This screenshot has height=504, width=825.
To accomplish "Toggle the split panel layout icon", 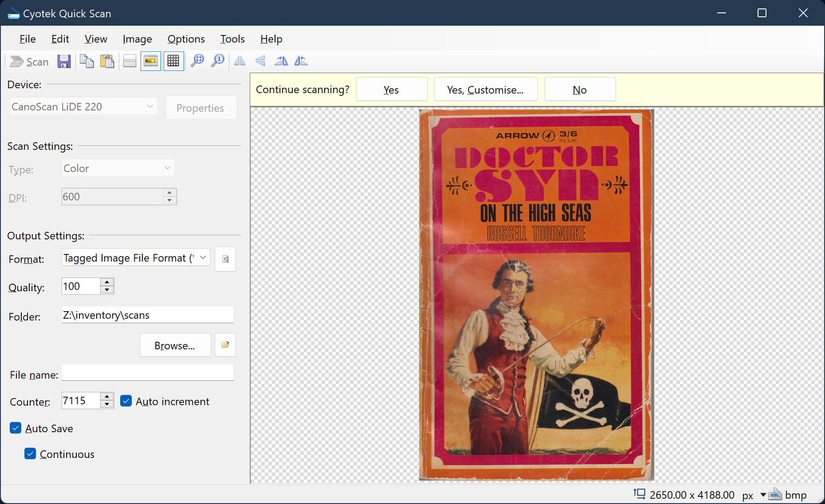I will pos(130,62).
